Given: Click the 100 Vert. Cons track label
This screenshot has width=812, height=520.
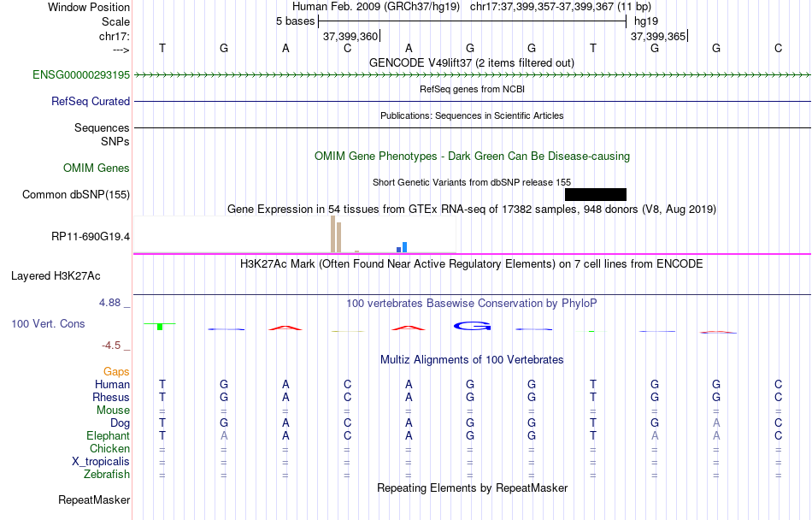Looking at the screenshot, I should (x=48, y=323).
